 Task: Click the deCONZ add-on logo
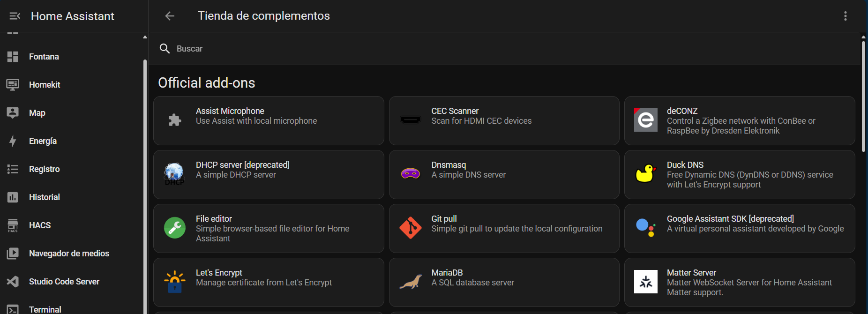tap(645, 120)
